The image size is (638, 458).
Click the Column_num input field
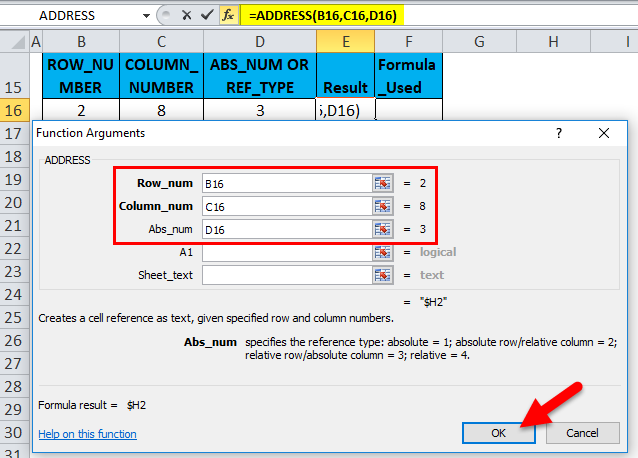point(287,206)
